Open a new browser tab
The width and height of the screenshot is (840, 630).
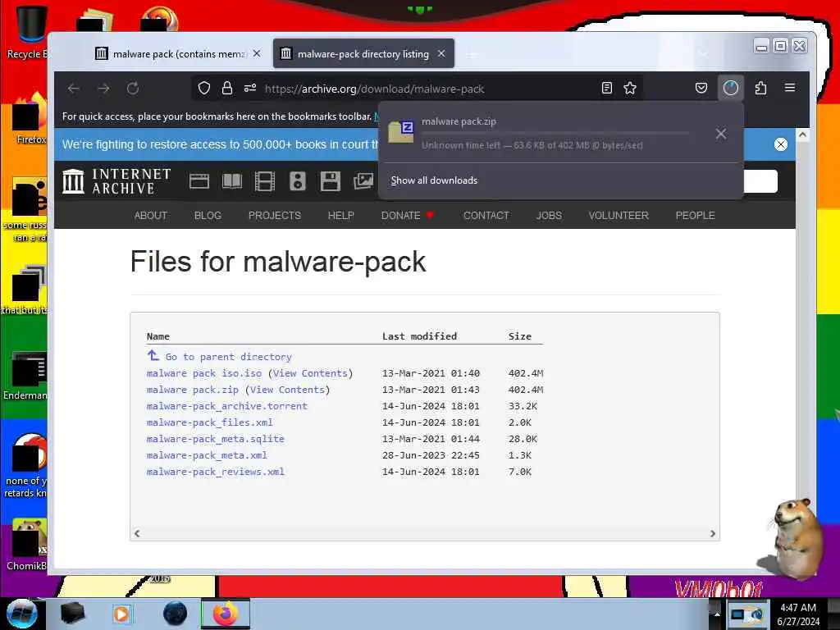[x=472, y=54]
